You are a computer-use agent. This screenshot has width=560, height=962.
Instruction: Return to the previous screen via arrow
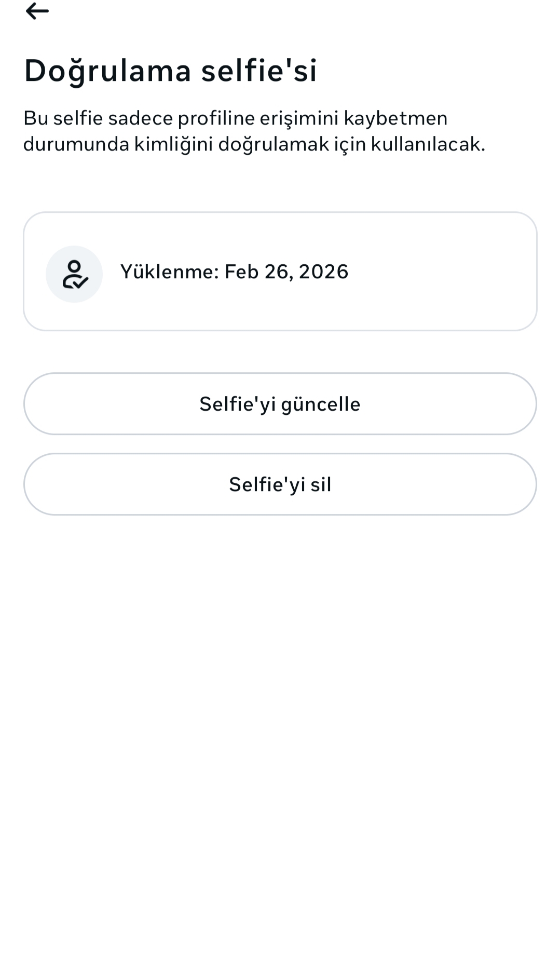37,11
